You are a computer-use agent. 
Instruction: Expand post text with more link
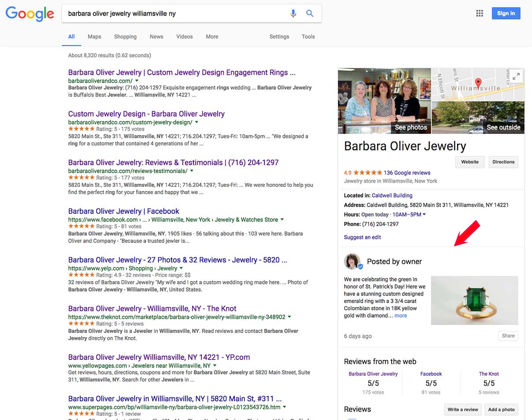pos(401,316)
